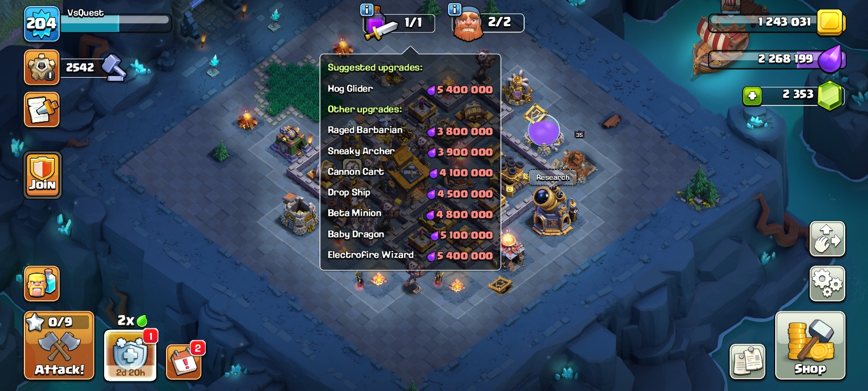Open the layout editor hand-arrows icon
The width and height of the screenshot is (868, 391).
(x=827, y=239)
